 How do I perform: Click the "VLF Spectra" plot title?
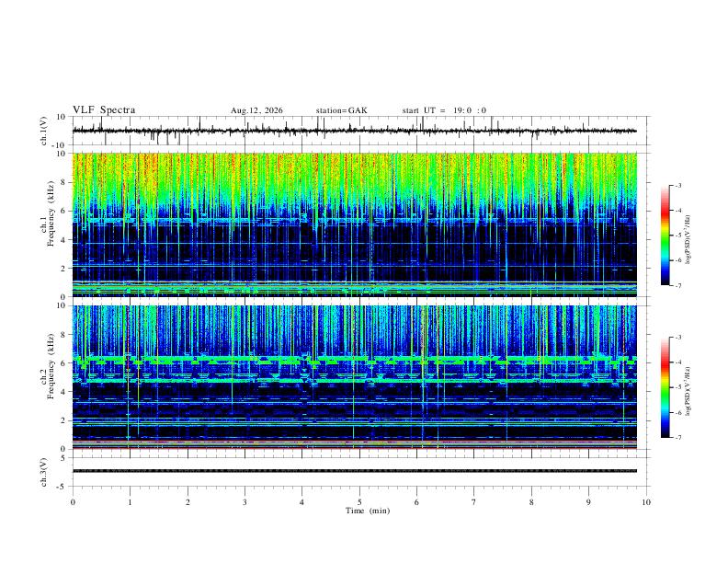(x=104, y=110)
